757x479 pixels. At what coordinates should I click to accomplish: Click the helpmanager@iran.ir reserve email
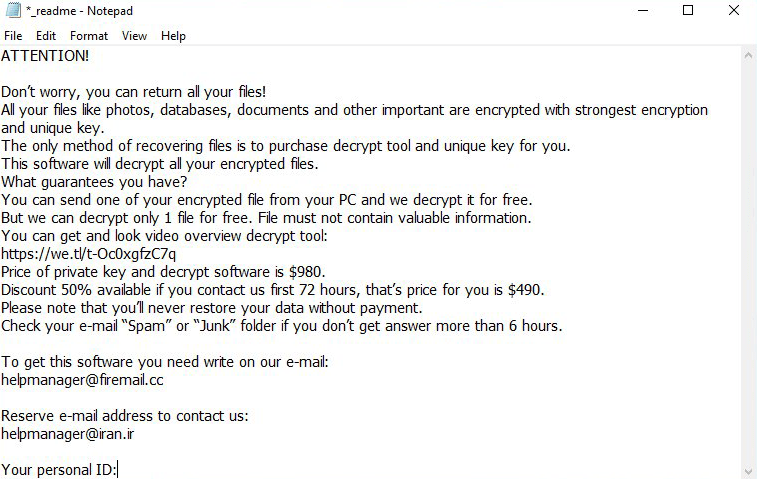(67, 434)
